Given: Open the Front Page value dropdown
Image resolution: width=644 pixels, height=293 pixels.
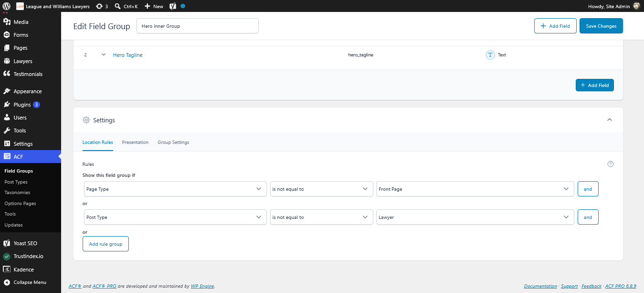Looking at the screenshot, I should pos(475,189).
